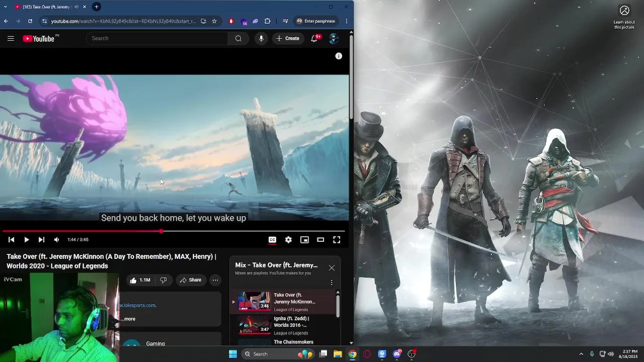Go to previous video in player
The width and height of the screenshot is (644, 362).
pos(11,240)
